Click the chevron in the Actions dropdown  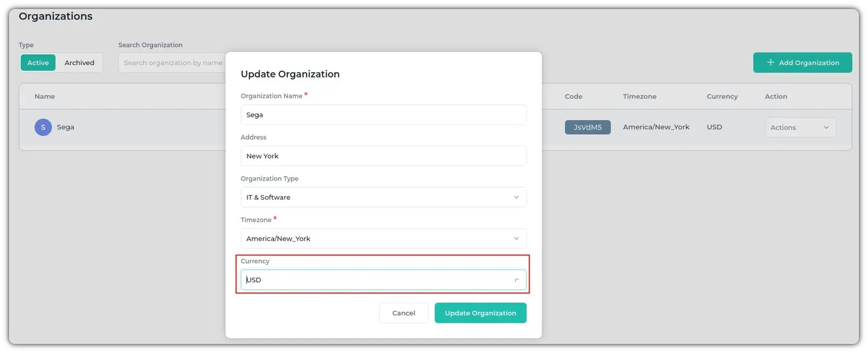[x=826, y=127]
